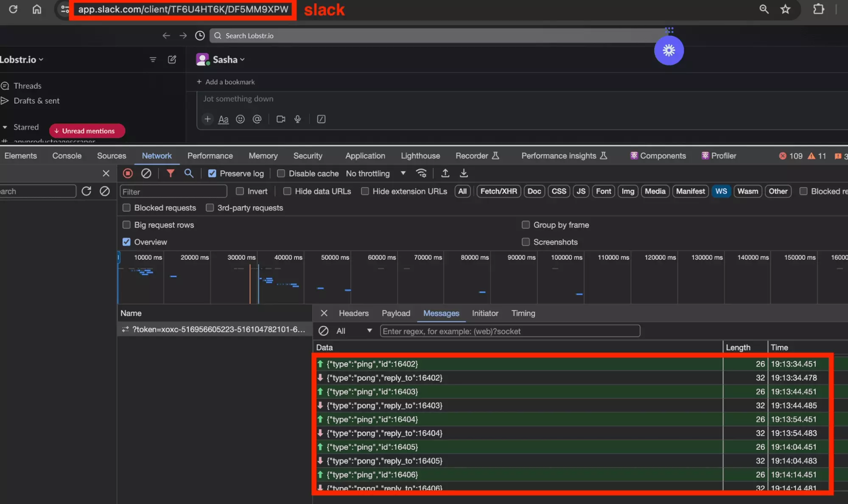The width and height of the screenshot is (848, 504).
Task: Enable Screenshots capture checkbox
Action: [x=526, y=242]
